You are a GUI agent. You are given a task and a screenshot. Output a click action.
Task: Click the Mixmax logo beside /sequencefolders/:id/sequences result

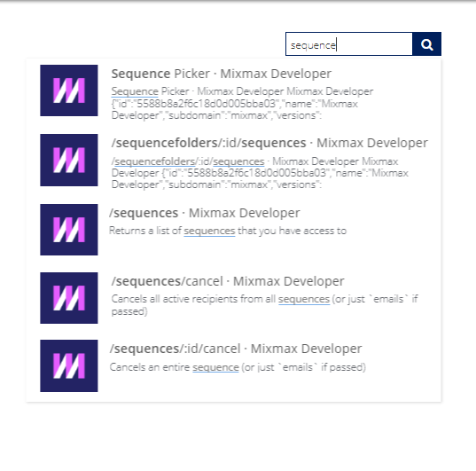tap(69, 160)
